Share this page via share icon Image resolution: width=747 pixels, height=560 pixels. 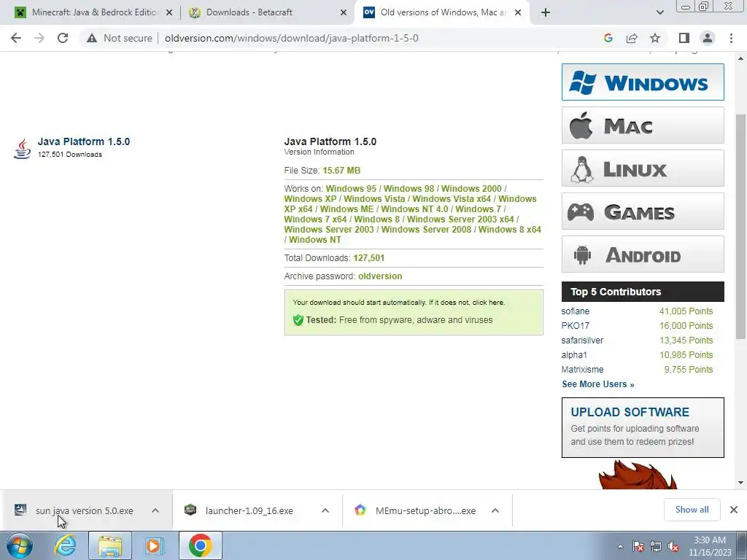(632, 38)
